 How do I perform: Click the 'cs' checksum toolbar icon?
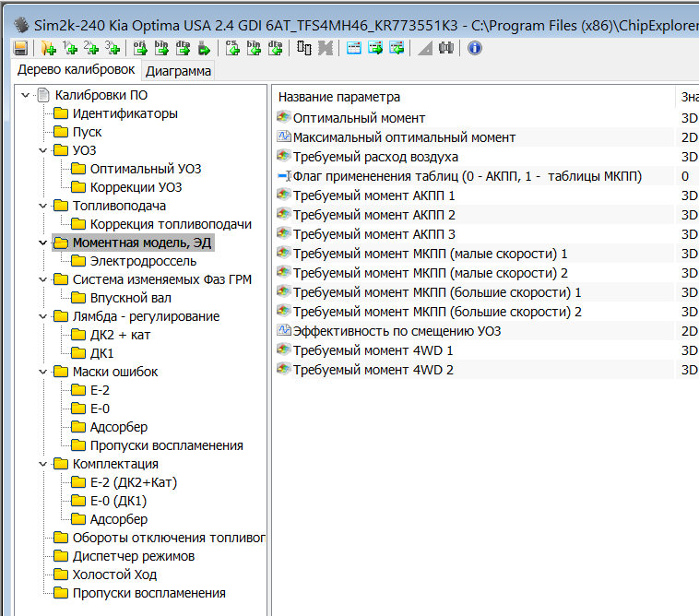[x=232, y=48]
